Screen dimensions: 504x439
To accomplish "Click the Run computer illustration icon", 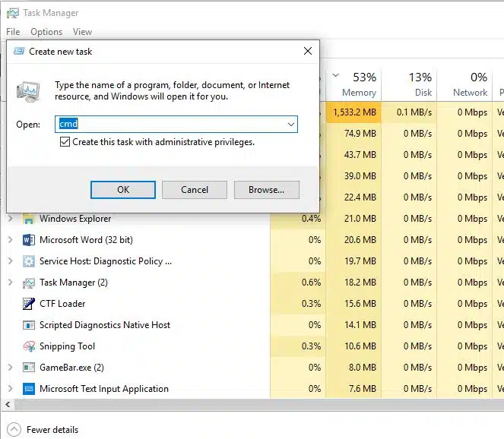I will 28,92.
